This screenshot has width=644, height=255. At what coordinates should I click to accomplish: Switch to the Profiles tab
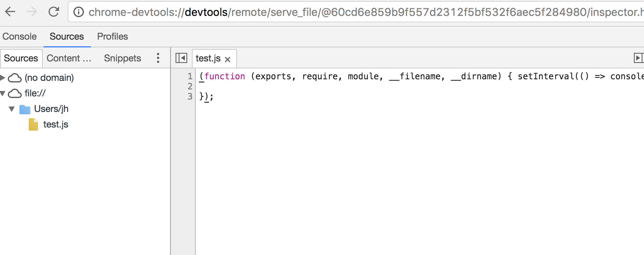click(x=112, y=37)
